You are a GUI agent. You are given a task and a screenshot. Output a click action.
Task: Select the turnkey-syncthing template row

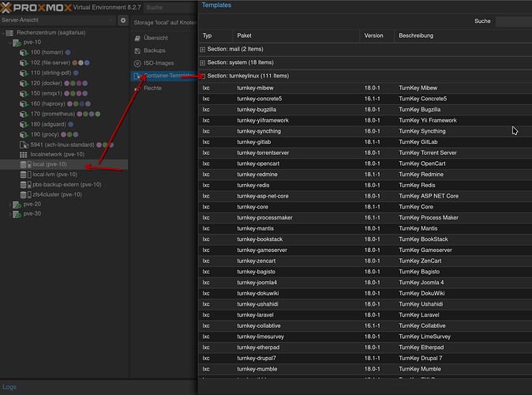point(365,131)
